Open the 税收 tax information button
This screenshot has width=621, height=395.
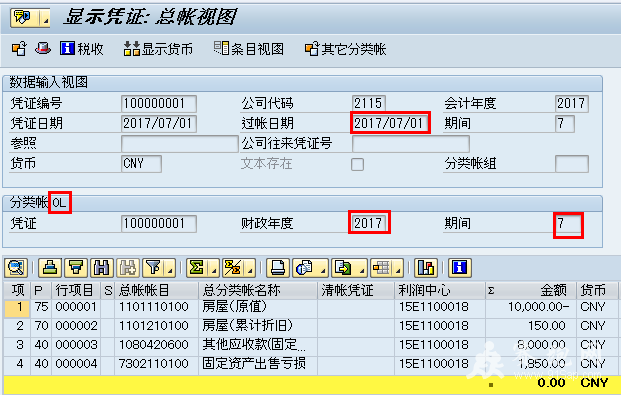coord(82,49)
